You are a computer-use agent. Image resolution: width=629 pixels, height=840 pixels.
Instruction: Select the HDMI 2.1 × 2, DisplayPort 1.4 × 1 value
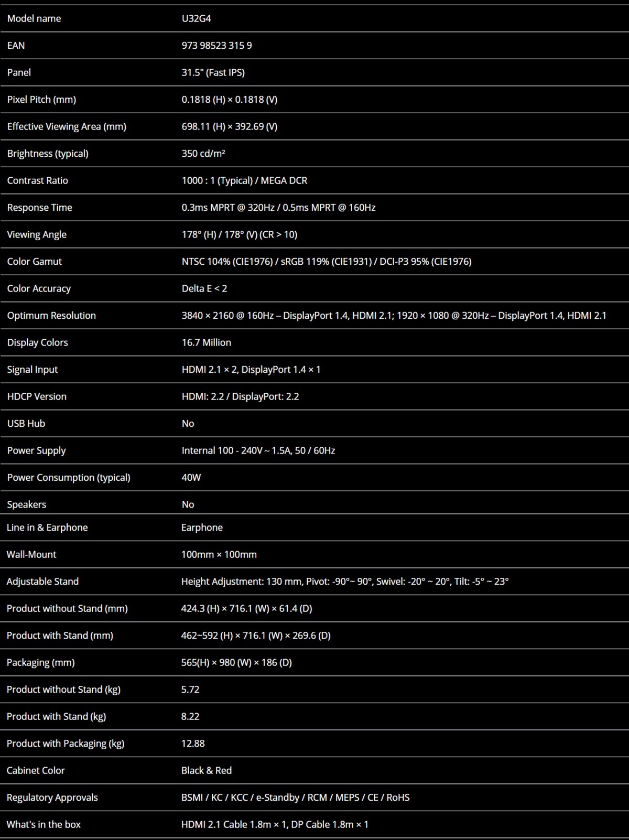pyautogui.click(x=251, y=370)
